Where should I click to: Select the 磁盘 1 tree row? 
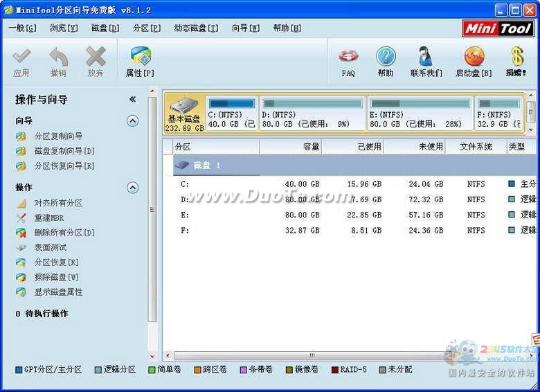tap(207, 166)
